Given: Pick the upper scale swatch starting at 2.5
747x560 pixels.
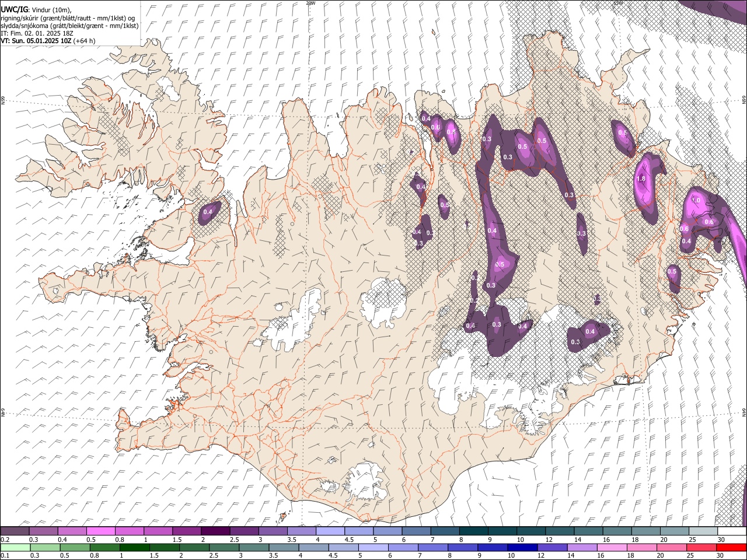Looking at the screenshot, I should (x=244, y=531).
